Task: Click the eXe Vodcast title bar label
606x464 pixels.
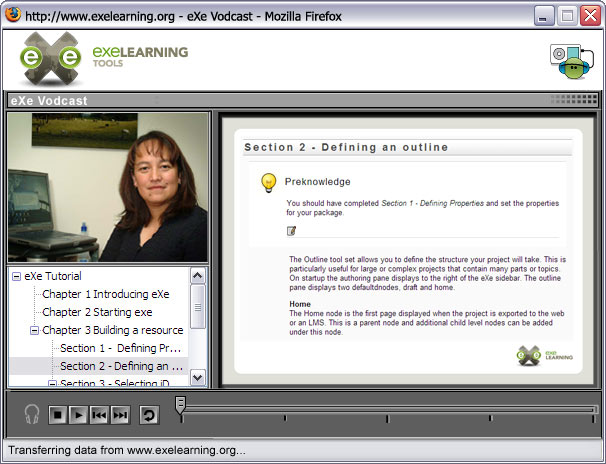Action: pyautogui.click(x=49, y=101)
